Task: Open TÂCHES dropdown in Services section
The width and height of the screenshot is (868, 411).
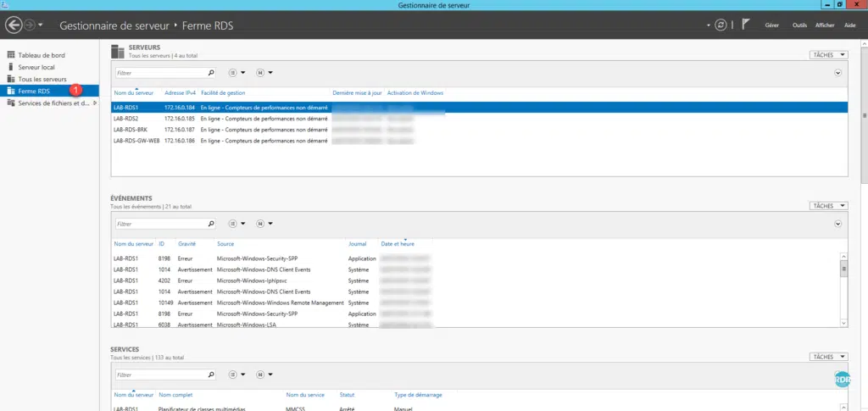Action: click(x=828, y=357)
